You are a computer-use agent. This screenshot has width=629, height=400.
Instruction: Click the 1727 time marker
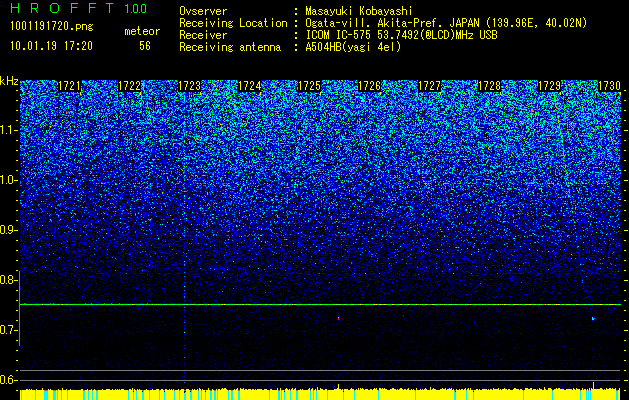[429, 86]
